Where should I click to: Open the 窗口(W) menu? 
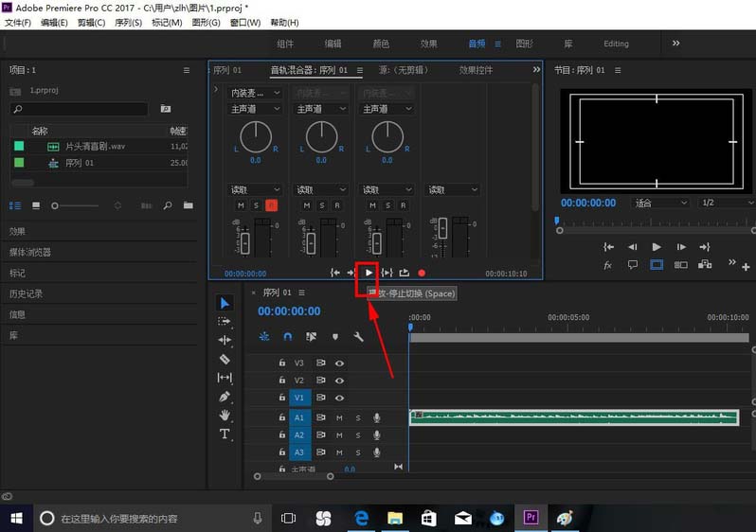click(245, 23)
